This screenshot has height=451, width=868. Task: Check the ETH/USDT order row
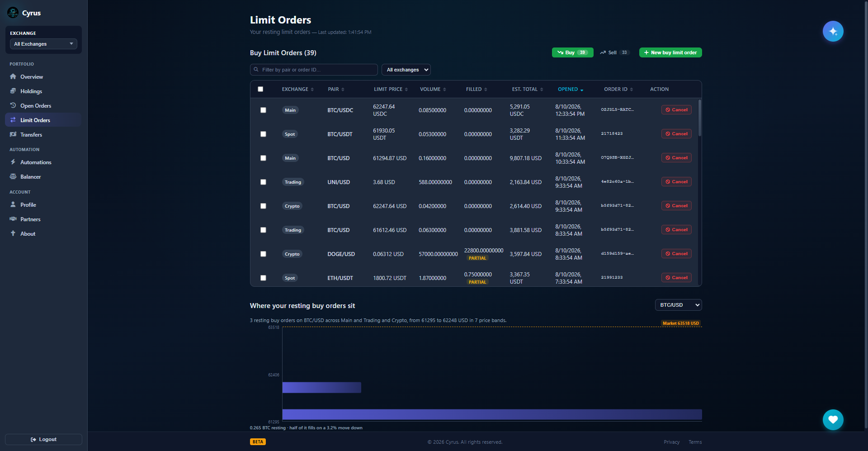tap(263, 278)
